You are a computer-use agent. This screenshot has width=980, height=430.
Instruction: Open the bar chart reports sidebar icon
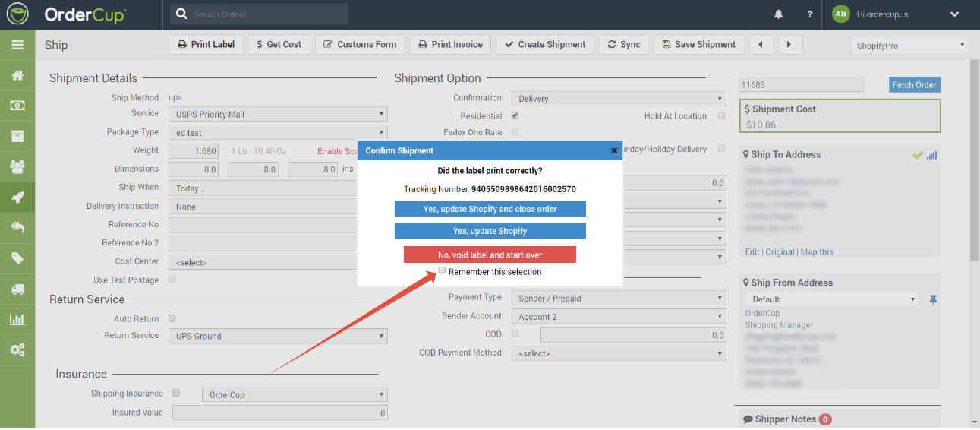pos(17,319)
